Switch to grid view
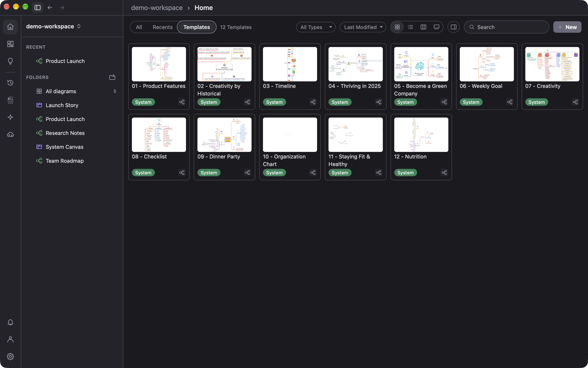588x368 pixels. click(397, 27)
